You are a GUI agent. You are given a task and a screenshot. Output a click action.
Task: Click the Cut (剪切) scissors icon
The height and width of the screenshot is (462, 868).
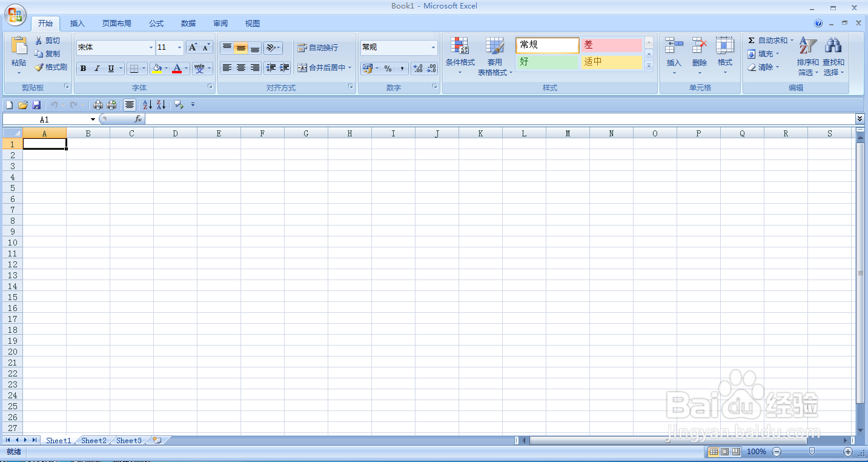point(39,41)
